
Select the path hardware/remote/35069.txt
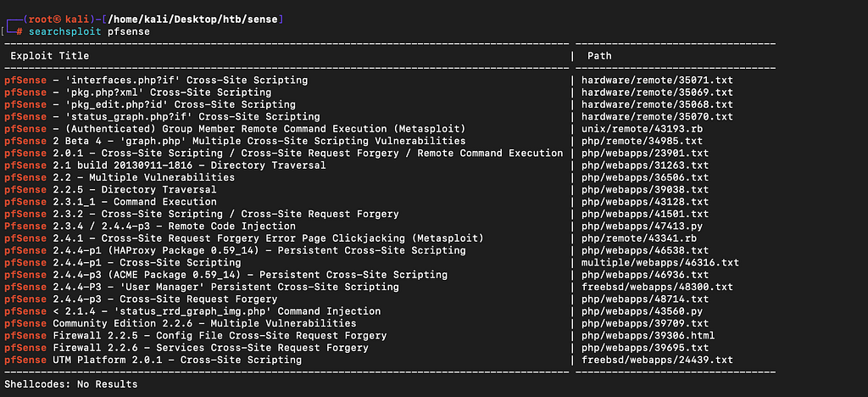click(x=657, y=92)
